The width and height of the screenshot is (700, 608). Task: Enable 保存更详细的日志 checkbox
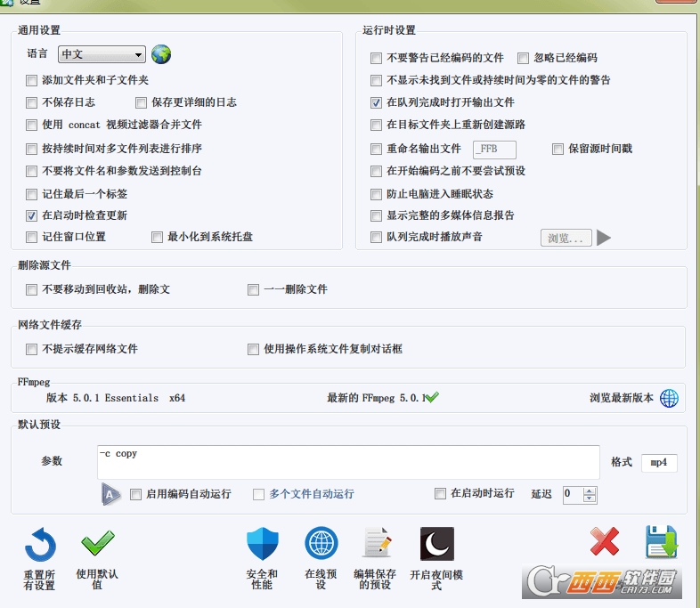[x=141, y=103]
